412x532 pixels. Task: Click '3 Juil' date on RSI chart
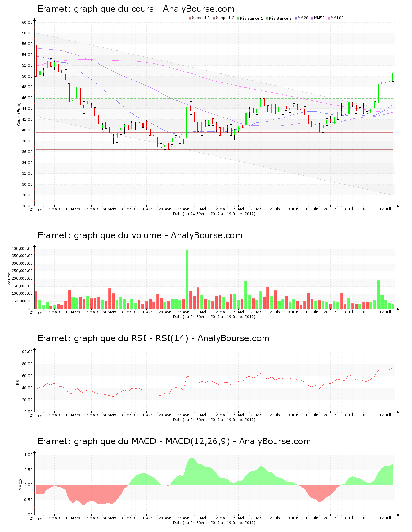348,415
